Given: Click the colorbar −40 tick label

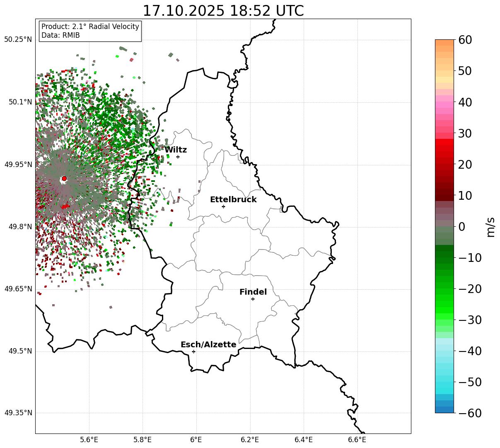Looking at the screenshot, I should [470, 351].
